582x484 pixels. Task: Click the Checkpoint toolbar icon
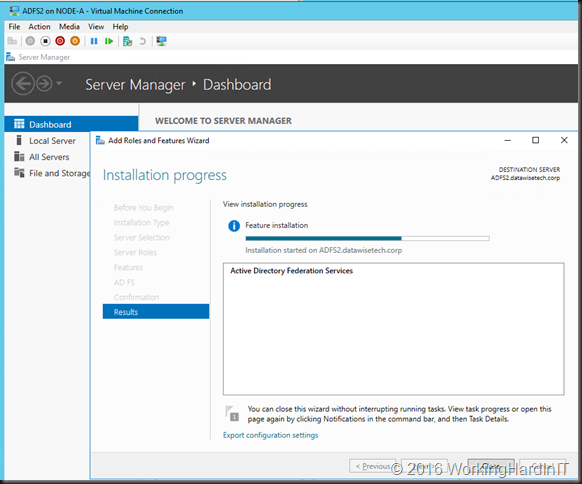click(128, 41)
